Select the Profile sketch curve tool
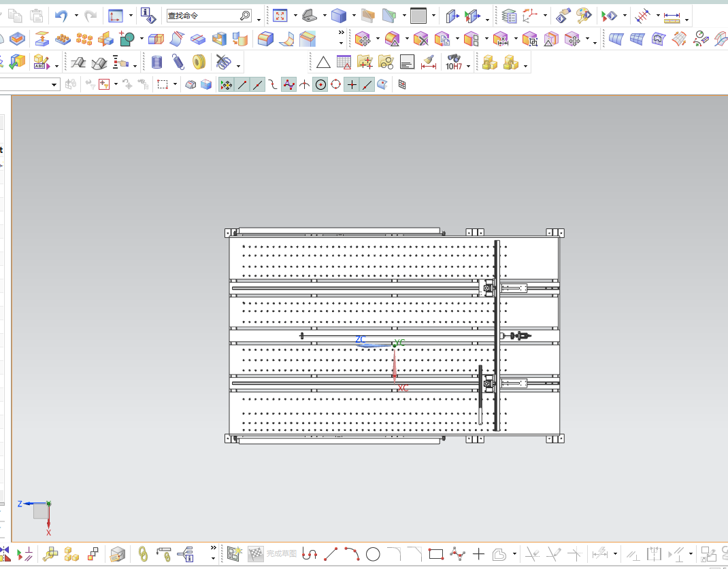The image size is (728, 569). click(x=310, y=553)
